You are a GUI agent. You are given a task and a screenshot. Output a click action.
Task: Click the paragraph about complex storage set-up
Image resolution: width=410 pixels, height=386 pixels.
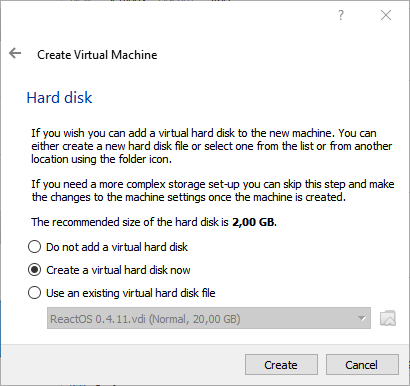(213, 190)
